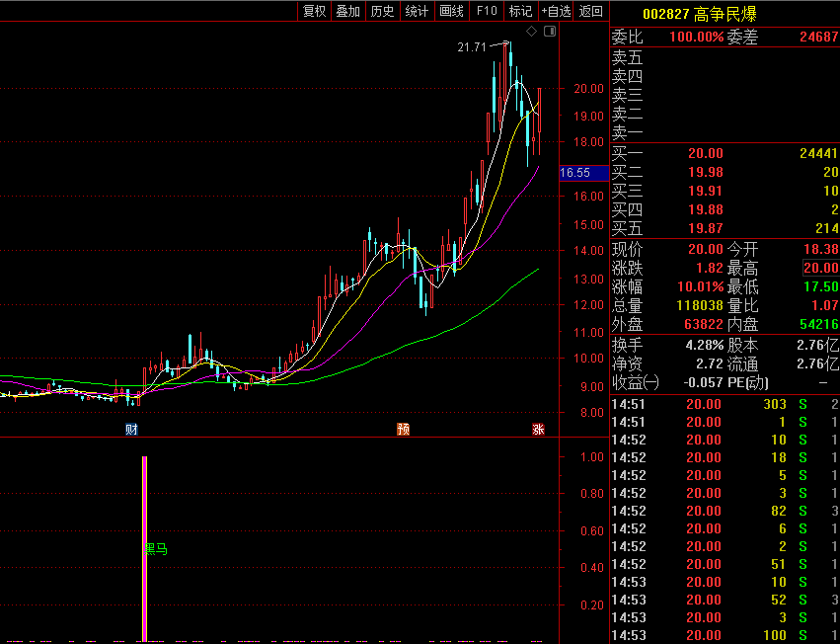Click the 卖五 row label
Screen dimensions: 840x644
628,57
